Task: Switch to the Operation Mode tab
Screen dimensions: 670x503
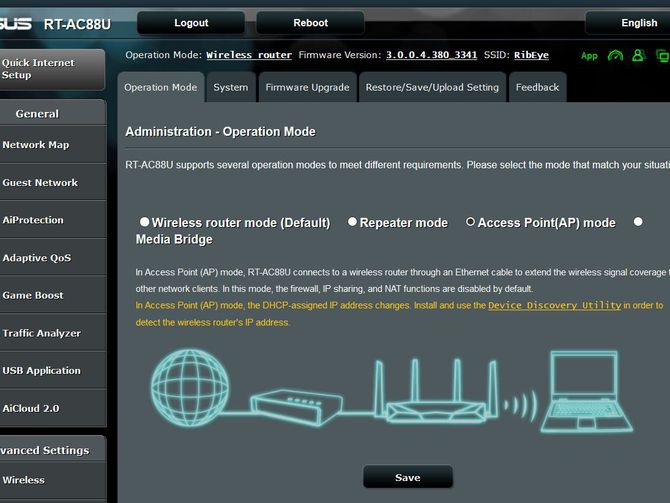Action: click(x=161, y=87)
